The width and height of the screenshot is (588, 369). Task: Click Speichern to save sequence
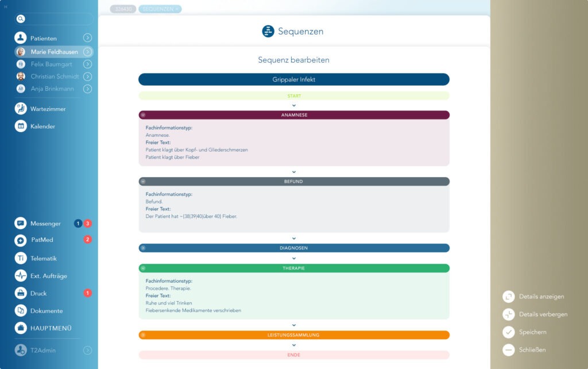click(x=508, y=332)
